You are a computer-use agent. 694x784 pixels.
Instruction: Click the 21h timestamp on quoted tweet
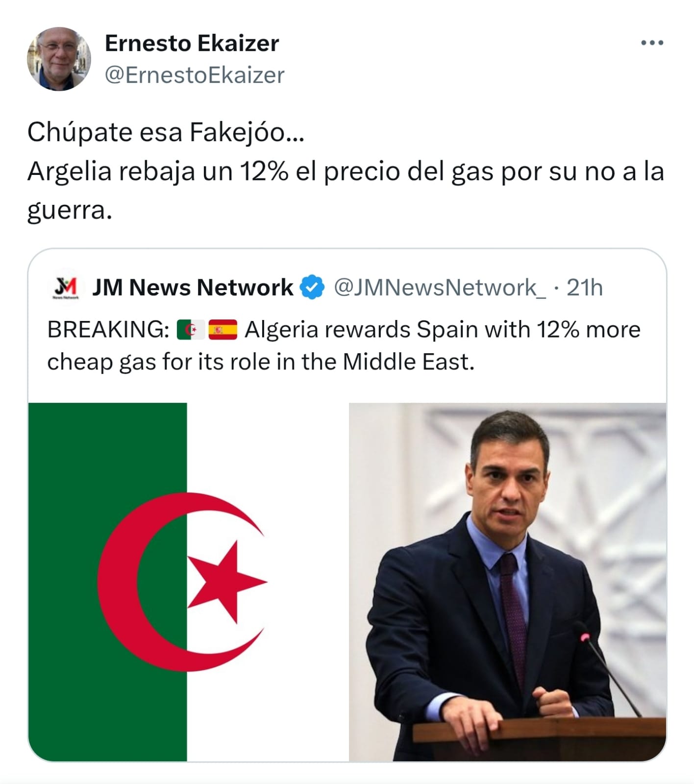(x=584, y=288)
